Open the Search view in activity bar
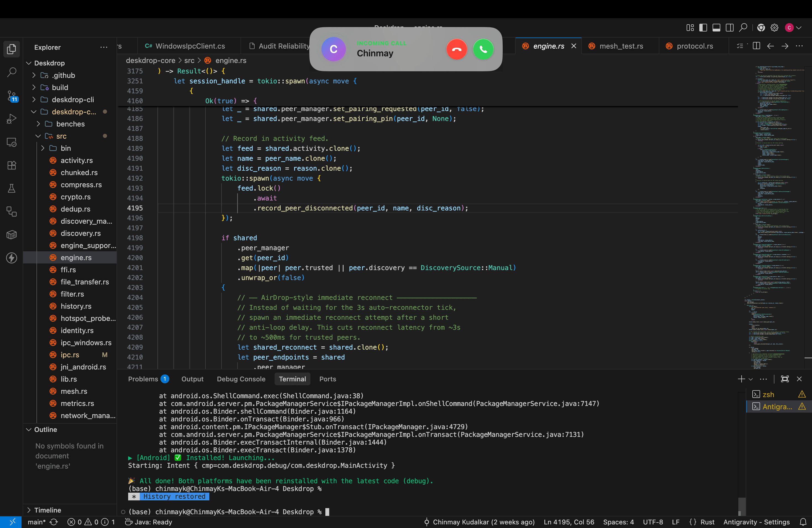The image size is (812, 528). tap(12, 72)
